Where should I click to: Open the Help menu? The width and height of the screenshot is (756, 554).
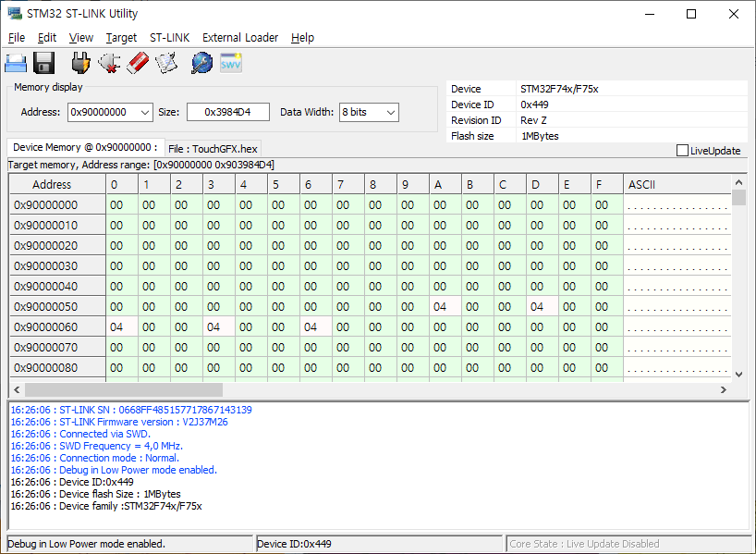click(302, 38)
